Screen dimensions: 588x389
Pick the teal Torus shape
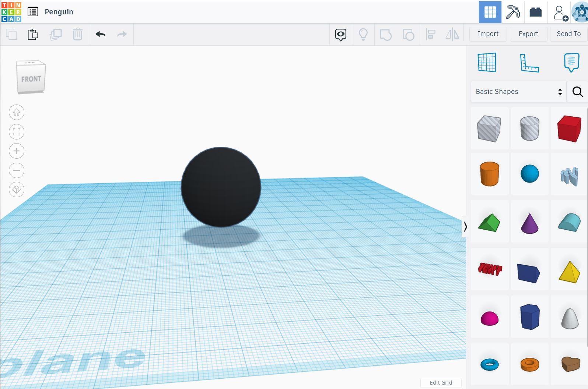490,364
